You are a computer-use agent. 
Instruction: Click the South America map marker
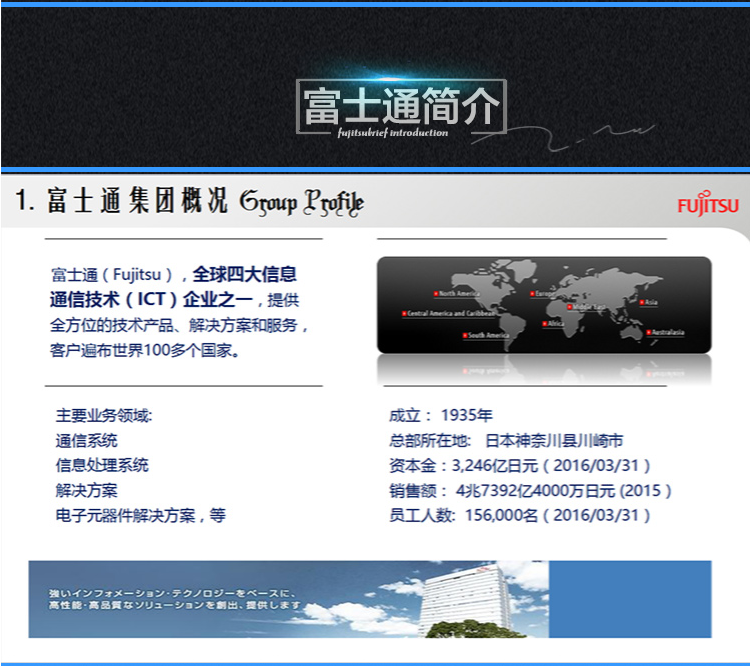click(x=485, y=335)
